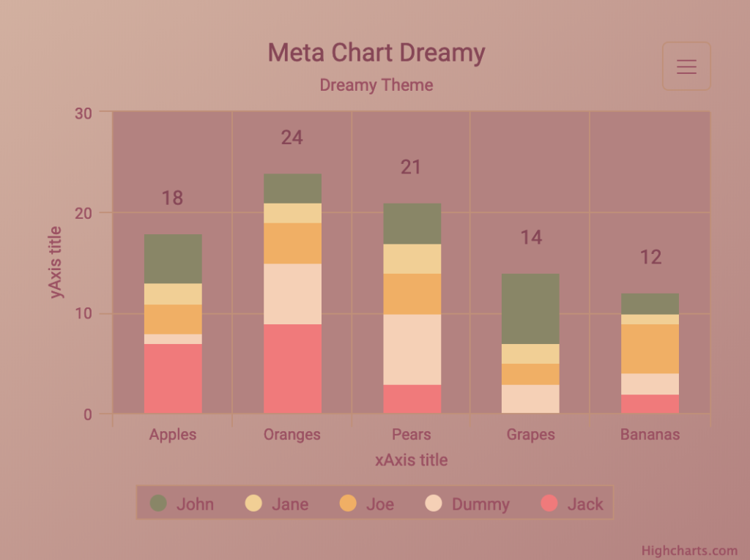
Task: Click the Oranges stack total label 24
Action: 292,138
